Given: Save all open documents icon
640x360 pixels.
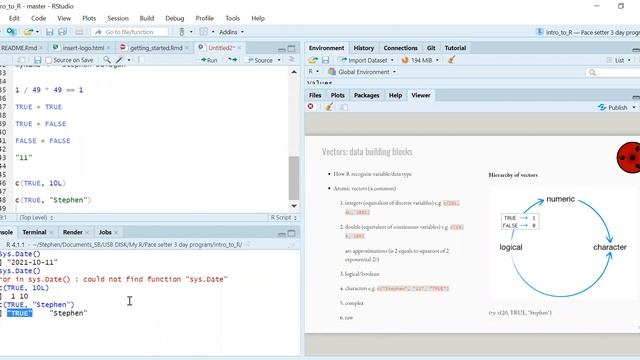Looking at the screenshot, I should [x=62, y=32].
